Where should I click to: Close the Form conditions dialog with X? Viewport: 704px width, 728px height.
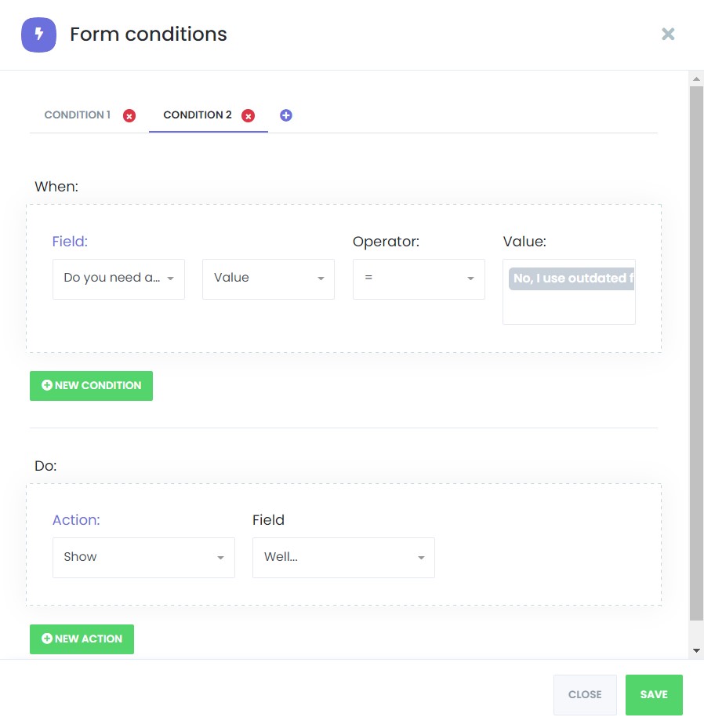pos(668,34)
